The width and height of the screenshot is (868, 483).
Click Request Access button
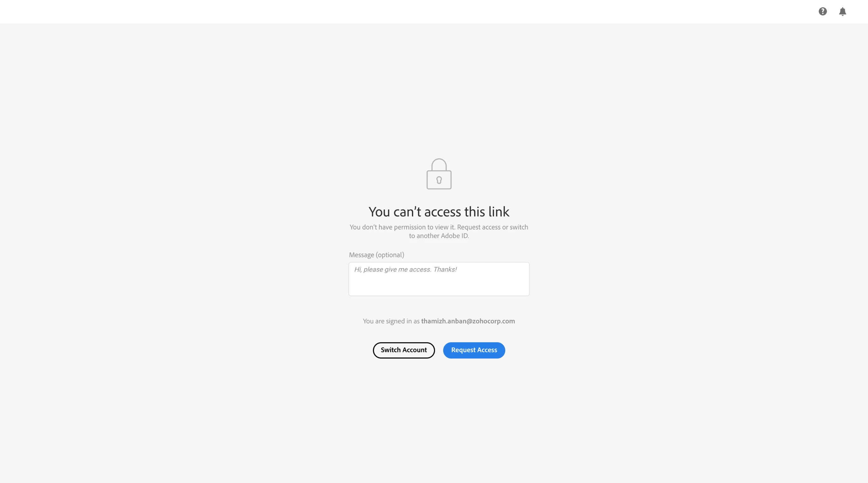[x=474, y=350]
